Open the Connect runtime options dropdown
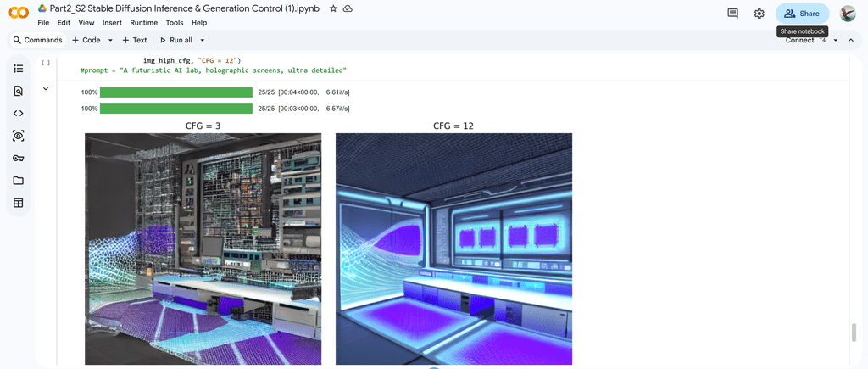This screenshot has height=369, width=868. coord(836,40)
